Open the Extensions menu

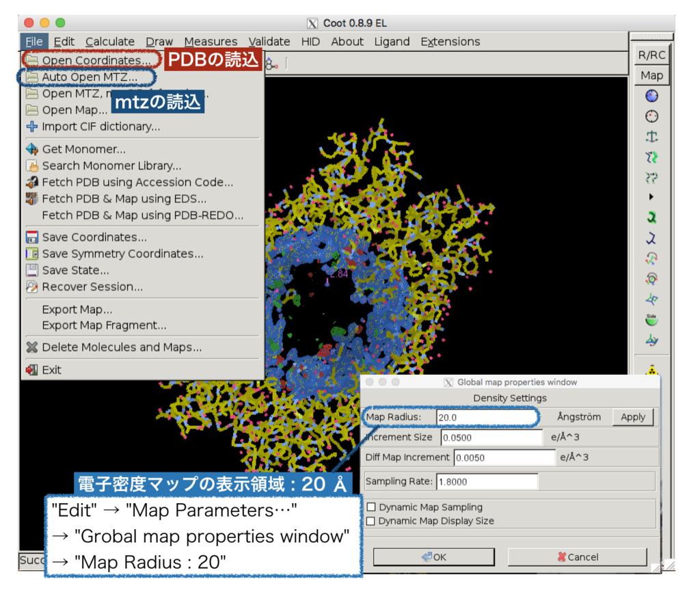(x=450, y=42)
